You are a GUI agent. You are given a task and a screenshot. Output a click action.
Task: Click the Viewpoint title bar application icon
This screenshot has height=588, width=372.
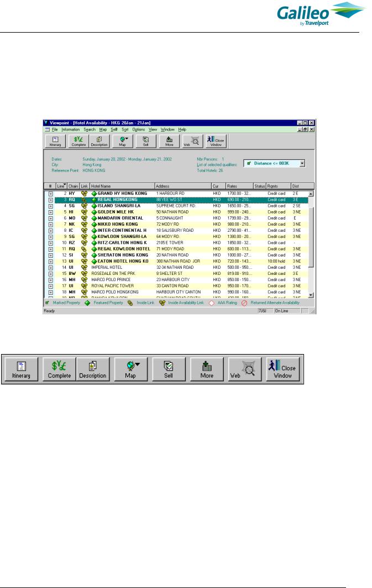(46, 123)
